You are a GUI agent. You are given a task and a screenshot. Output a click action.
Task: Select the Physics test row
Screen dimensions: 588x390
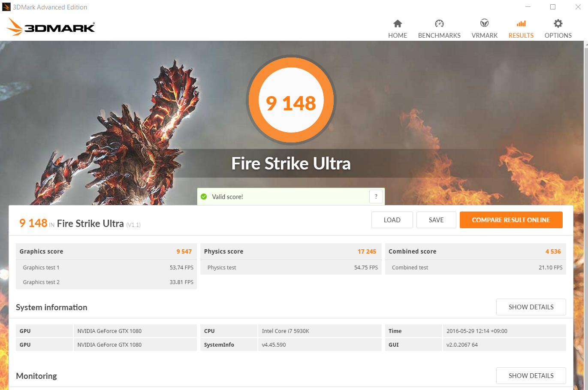click(x=291, y=267)
